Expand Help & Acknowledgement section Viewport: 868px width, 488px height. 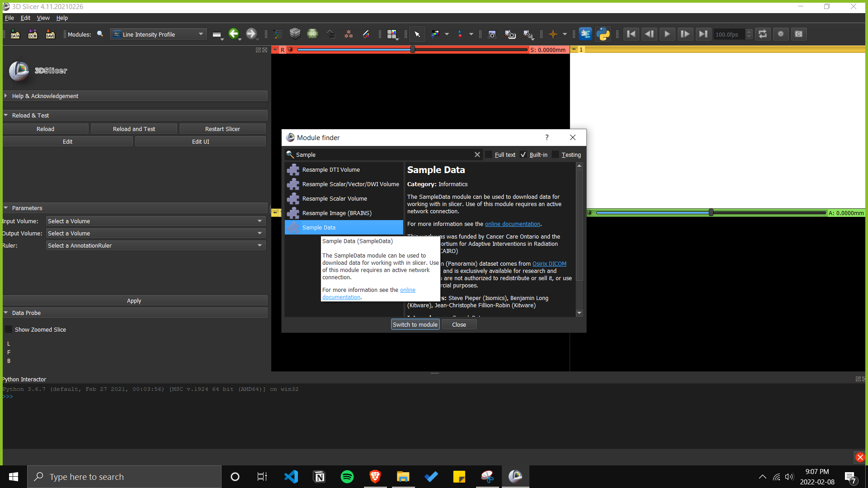(135, 96)
